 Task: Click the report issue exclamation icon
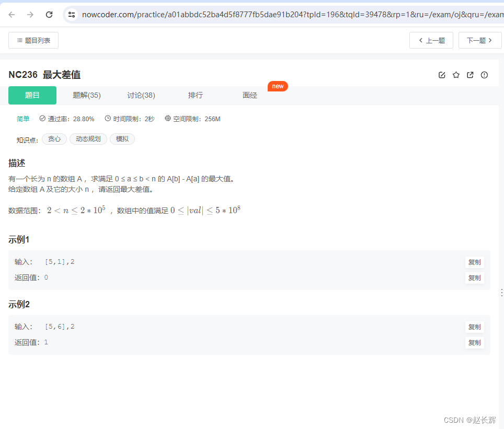[x=484, y=75]
